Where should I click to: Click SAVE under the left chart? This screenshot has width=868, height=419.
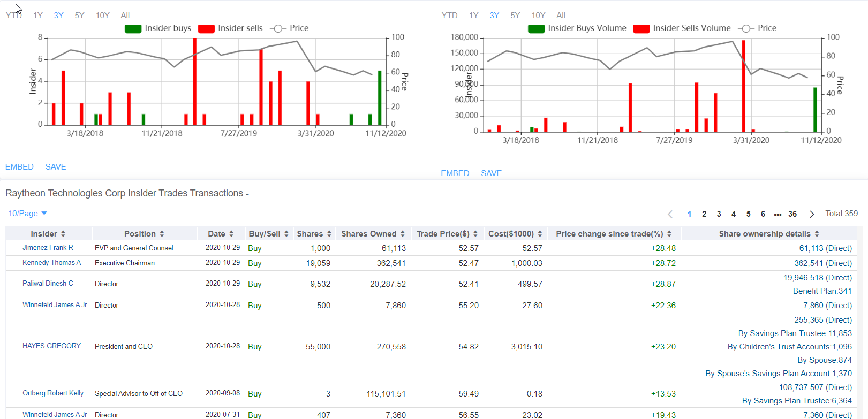pos(56,167)
